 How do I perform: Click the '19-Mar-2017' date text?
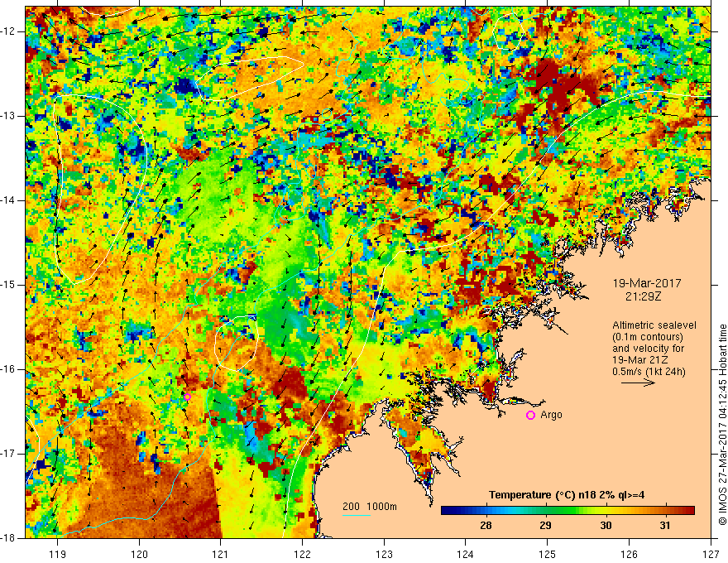coord(647,283)
